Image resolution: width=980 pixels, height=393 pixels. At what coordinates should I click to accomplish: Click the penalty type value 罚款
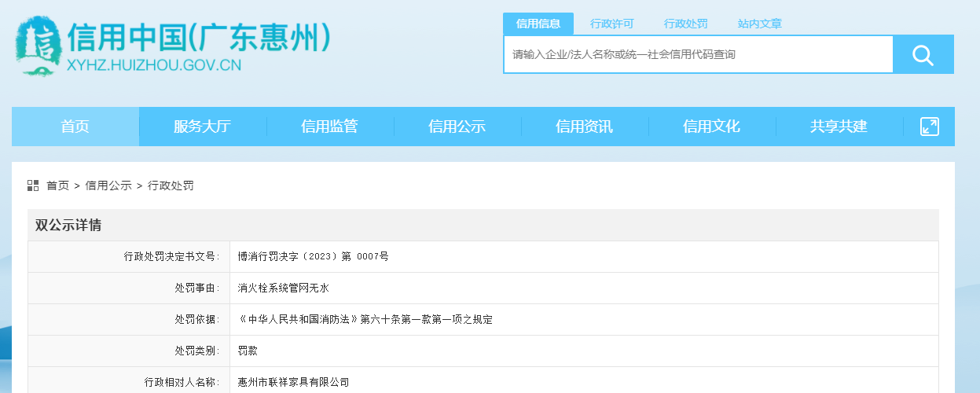tap(248, 351)
